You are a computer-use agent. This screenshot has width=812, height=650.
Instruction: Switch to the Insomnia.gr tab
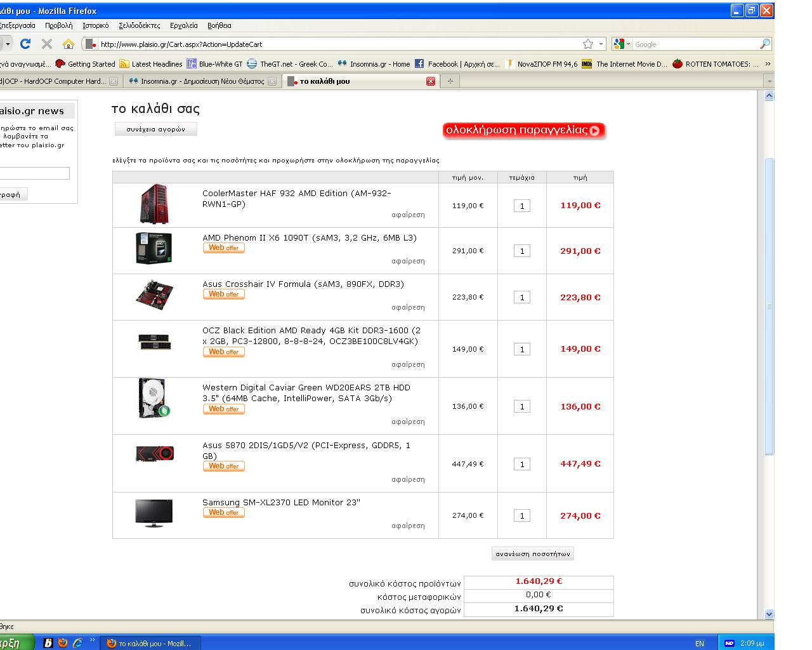(x=202, y=81)
